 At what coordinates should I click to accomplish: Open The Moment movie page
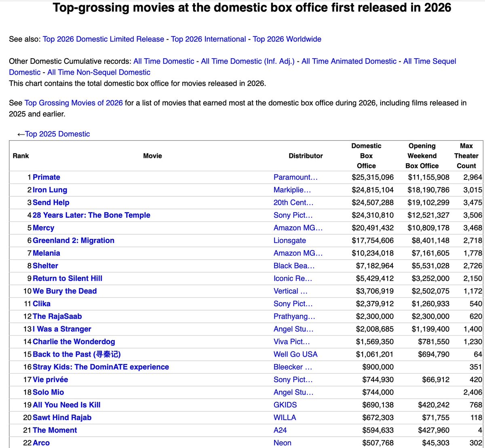click(55, 431)
